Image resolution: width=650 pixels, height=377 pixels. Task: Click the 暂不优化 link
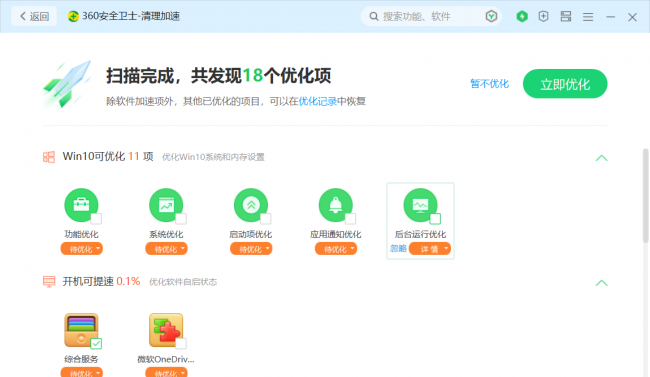[x=489, y=84]
